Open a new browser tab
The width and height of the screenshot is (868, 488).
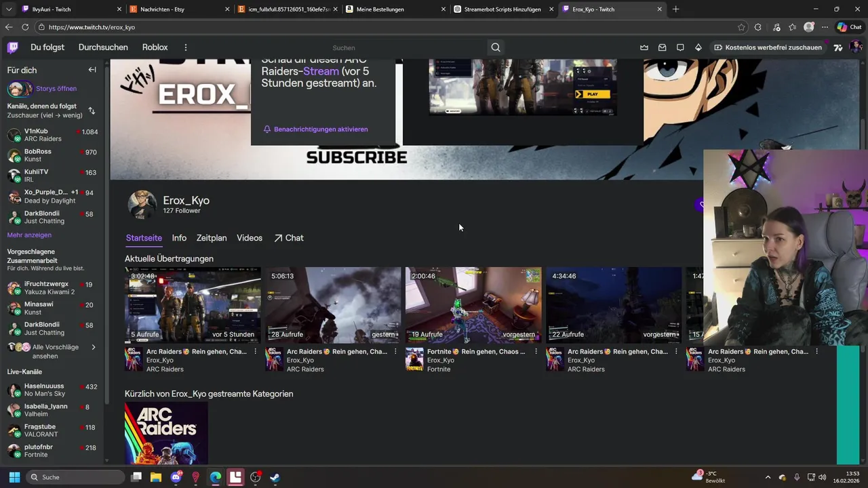tap(675, 9)
